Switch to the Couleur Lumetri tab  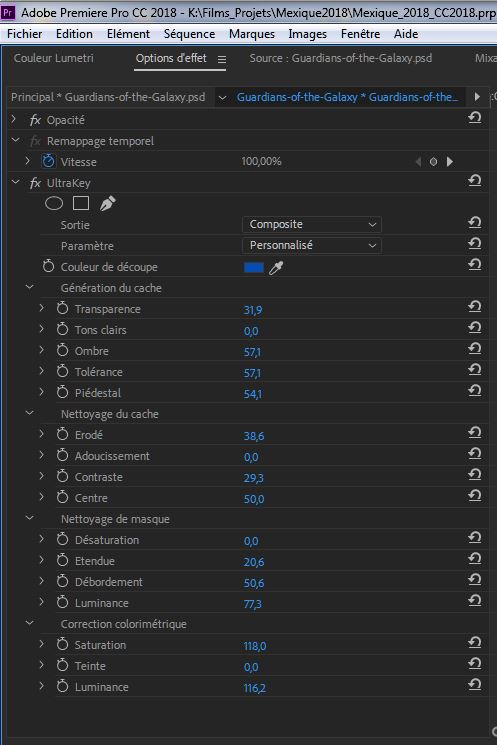click(54, 58)
